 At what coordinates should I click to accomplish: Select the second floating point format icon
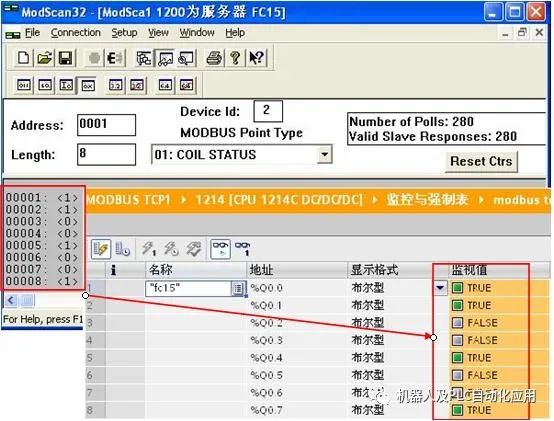tap(137, 85)
